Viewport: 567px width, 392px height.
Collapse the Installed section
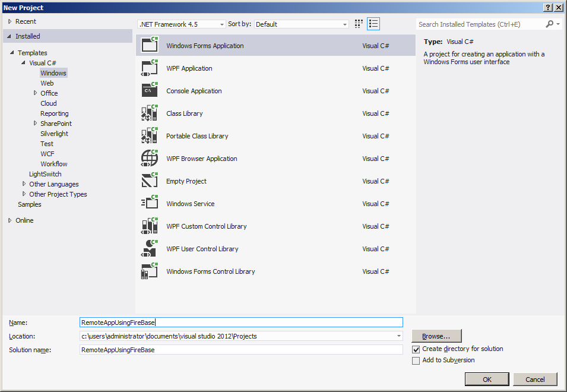(x=9, y=36)
